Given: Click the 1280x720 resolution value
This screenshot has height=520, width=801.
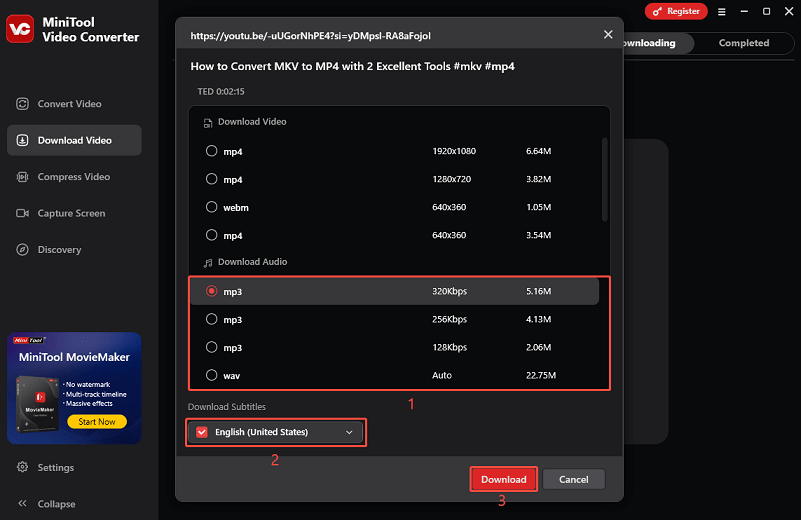Looking at the screenshot, I should 452,179.
